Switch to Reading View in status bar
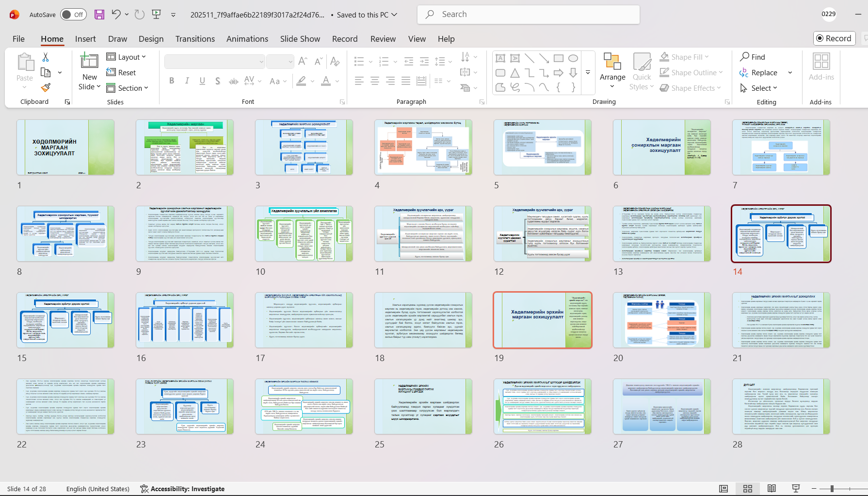The image size is (868, 496). tap(772, 489)
